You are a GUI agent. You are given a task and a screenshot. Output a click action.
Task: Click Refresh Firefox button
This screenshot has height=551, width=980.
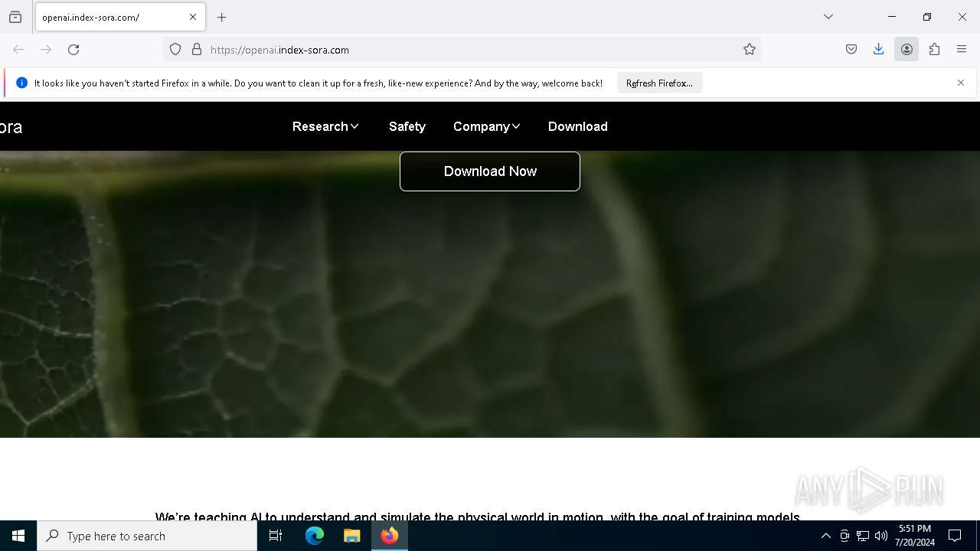659,83
